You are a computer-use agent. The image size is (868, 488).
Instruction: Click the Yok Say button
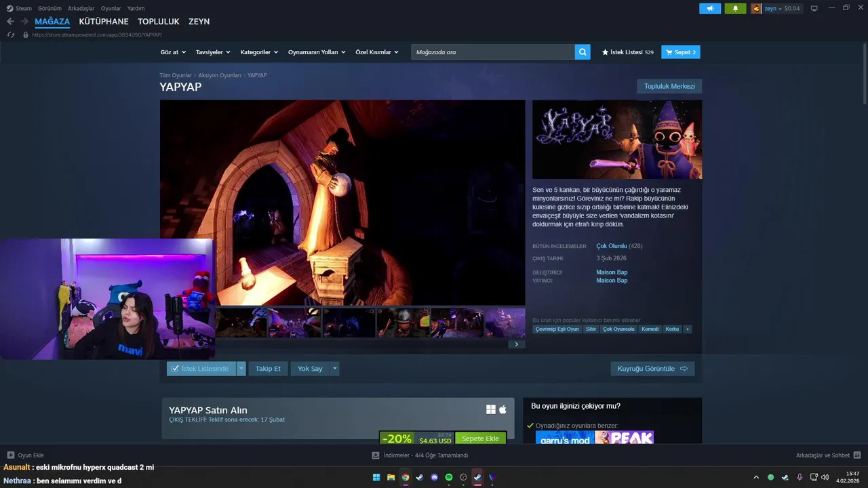coord(310,369)
